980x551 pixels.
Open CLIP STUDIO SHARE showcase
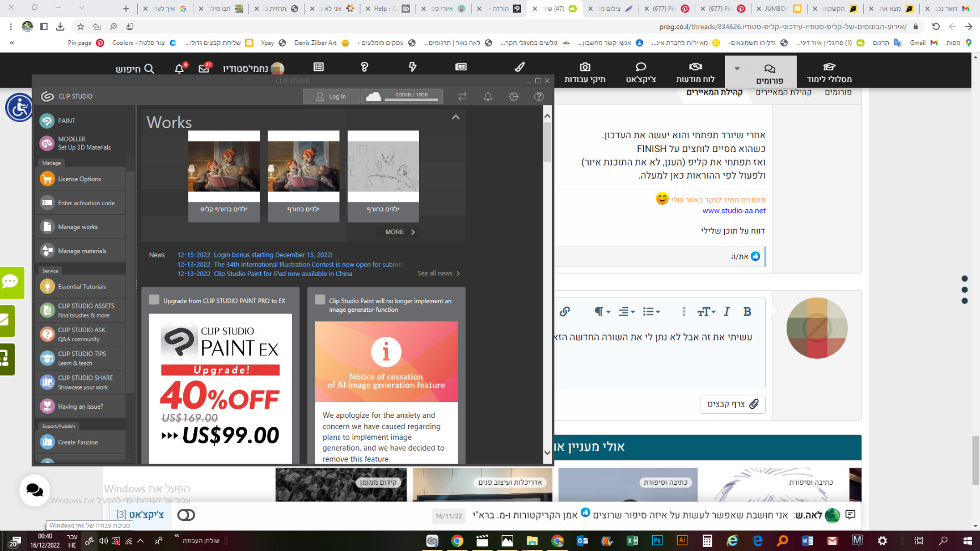(80, 383)
